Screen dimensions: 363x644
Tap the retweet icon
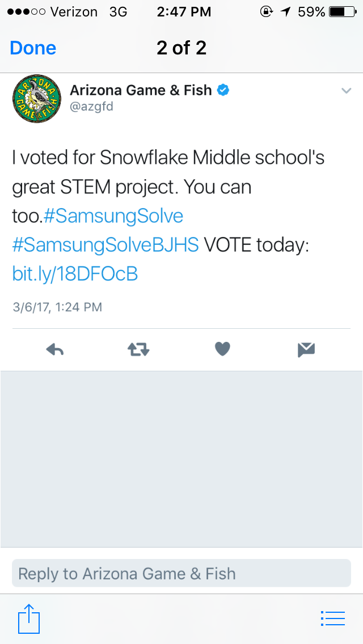click(138, 350)
